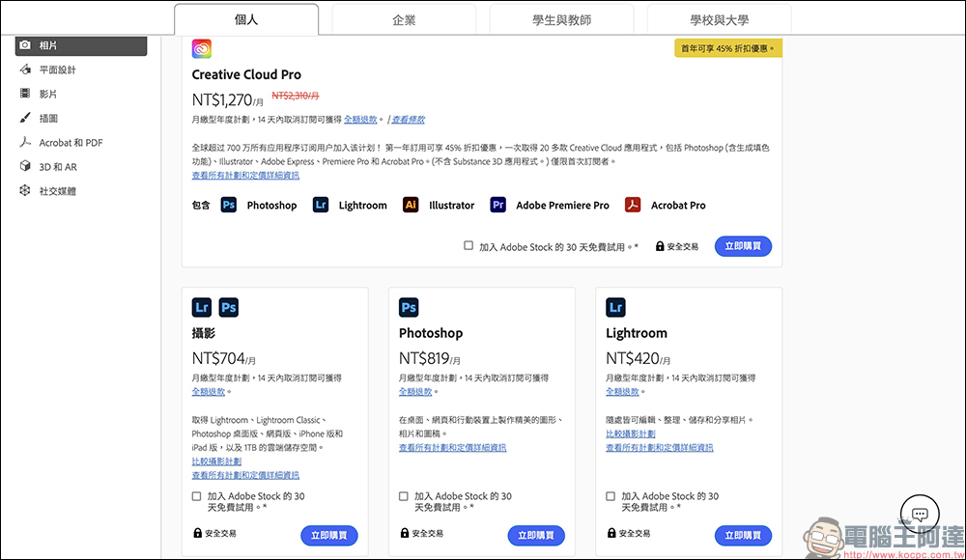Screen dimensions: 966x560
Task: Open the 學生與教師 tab
Action: pos(561,19)
